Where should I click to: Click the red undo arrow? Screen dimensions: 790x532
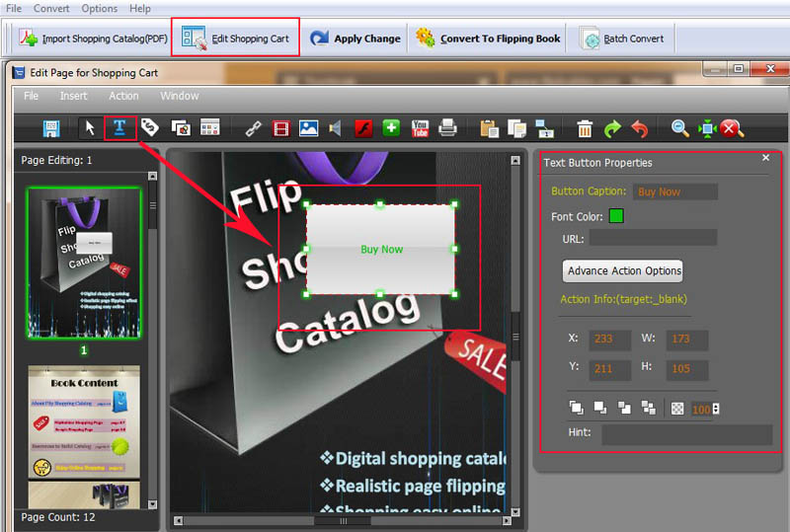(x=640, y=129)
